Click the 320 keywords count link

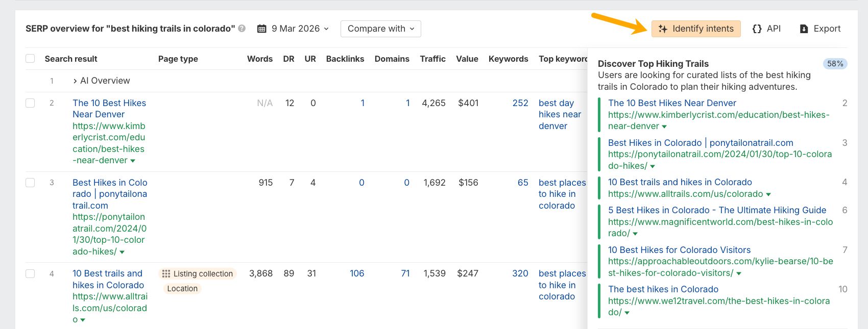[x=520, y=273]
